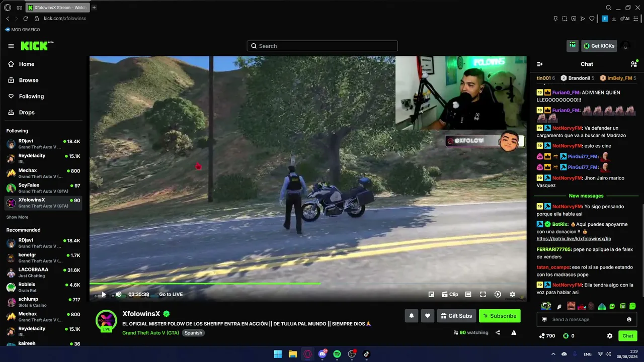Subscribe to XfolowinsX channel

click(x=500, y=316)
